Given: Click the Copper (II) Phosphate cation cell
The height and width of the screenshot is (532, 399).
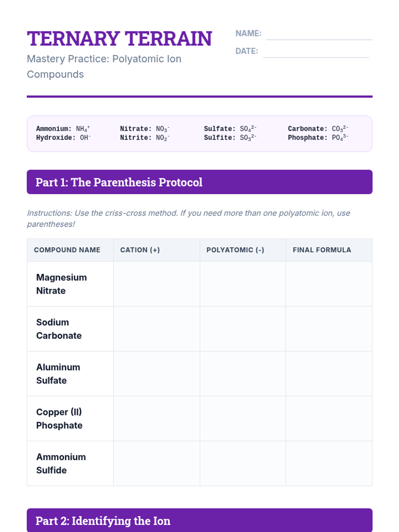Looking at the screenshot, I should coord(157,419).
